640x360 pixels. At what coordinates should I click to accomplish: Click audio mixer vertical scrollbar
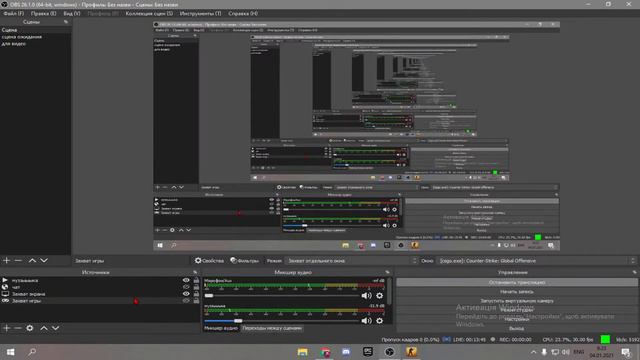pyautogui.click(x=389, y=291)
